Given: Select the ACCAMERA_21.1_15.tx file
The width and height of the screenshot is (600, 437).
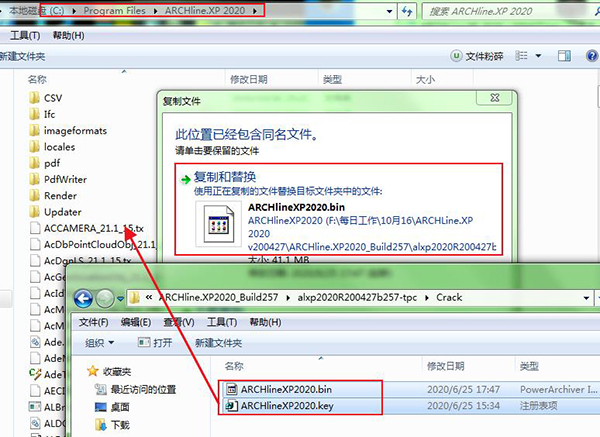Looking at the screenshot, I should click(86, 228).
